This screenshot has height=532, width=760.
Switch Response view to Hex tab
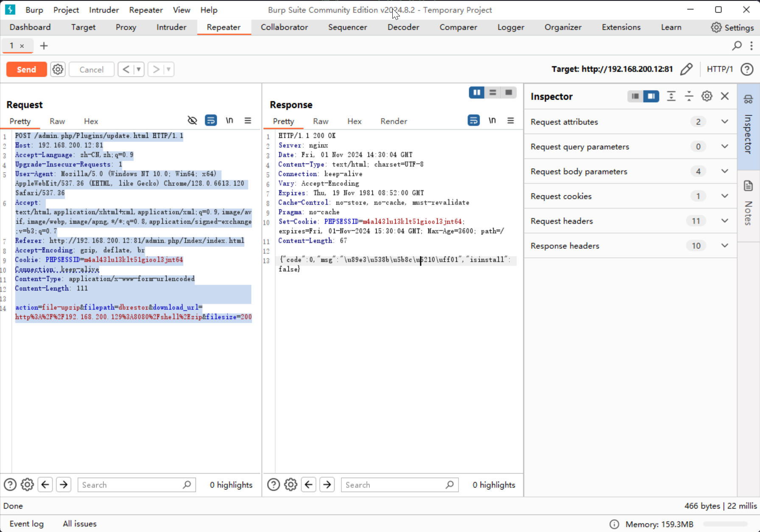click(354, 121)
